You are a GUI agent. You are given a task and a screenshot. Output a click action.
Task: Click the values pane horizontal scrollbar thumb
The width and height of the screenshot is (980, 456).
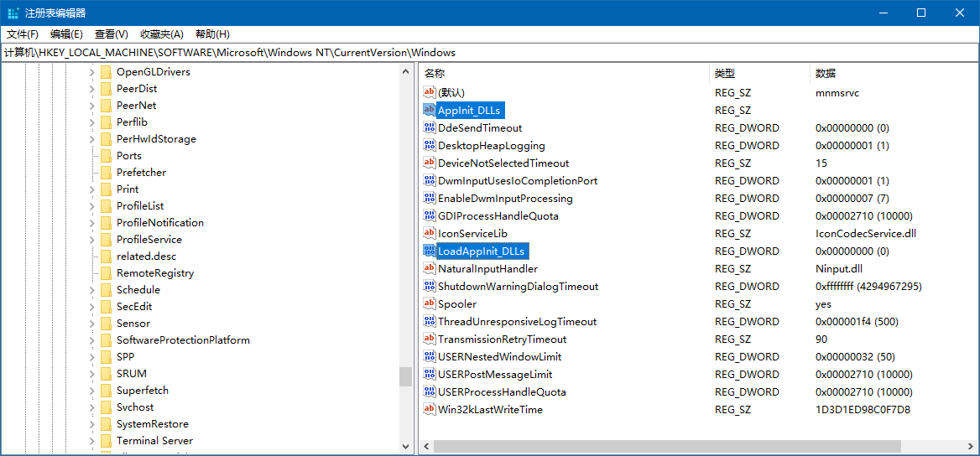[668, 447]
